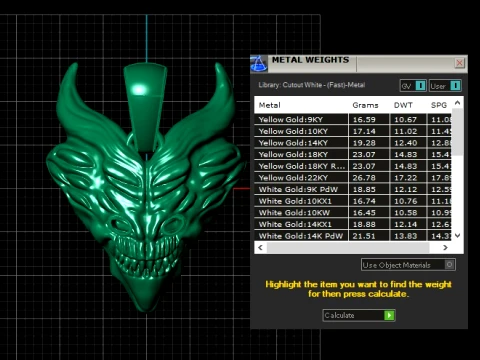Click the pendant's bail loop
The image size is (480, 360).
145,107
